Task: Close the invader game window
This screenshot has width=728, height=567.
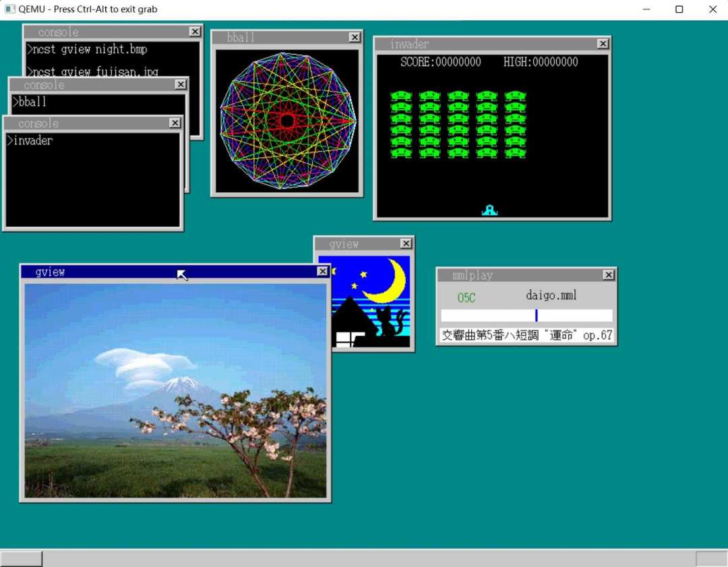Action: [603, 44]
